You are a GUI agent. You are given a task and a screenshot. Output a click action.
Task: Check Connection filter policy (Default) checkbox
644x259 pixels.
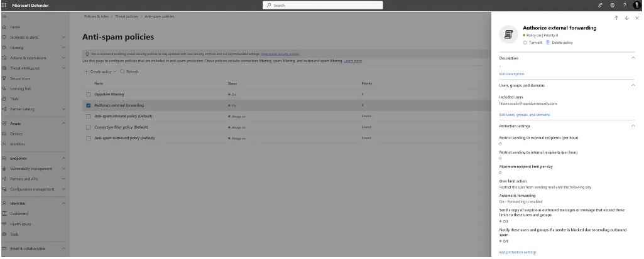click(x=89, y=127)
